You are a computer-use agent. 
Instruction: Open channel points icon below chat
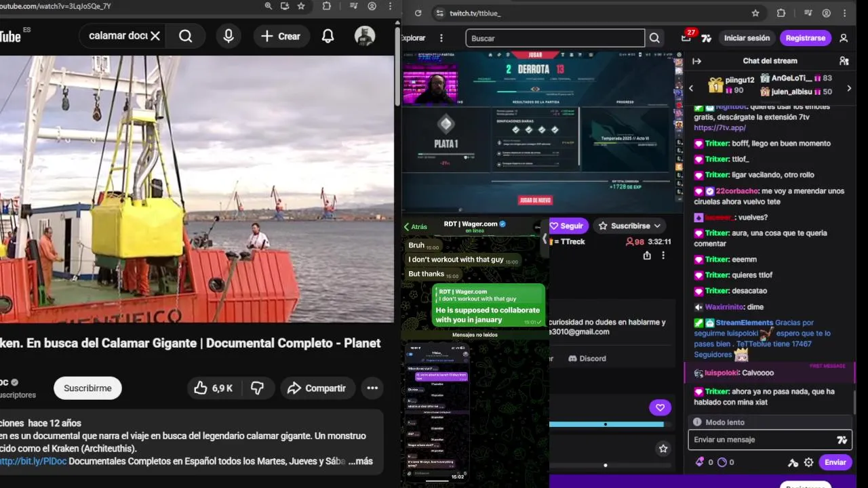[x=722, y=462]
